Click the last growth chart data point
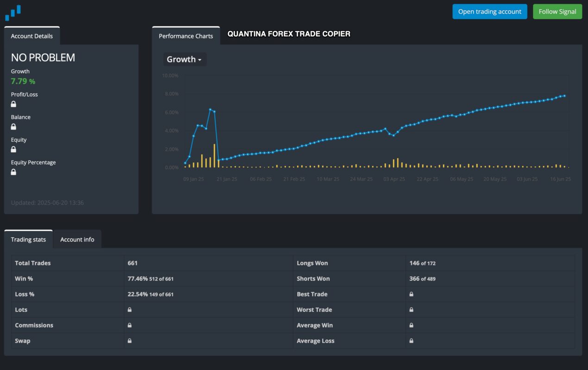 pos(564,96)
